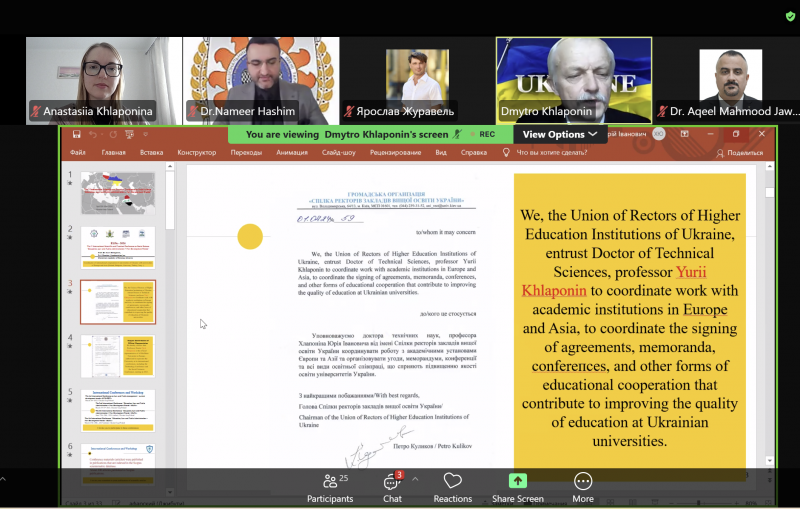
Task: Select Dmytro Khlaponin's video tile
Action: coord(573,80)
